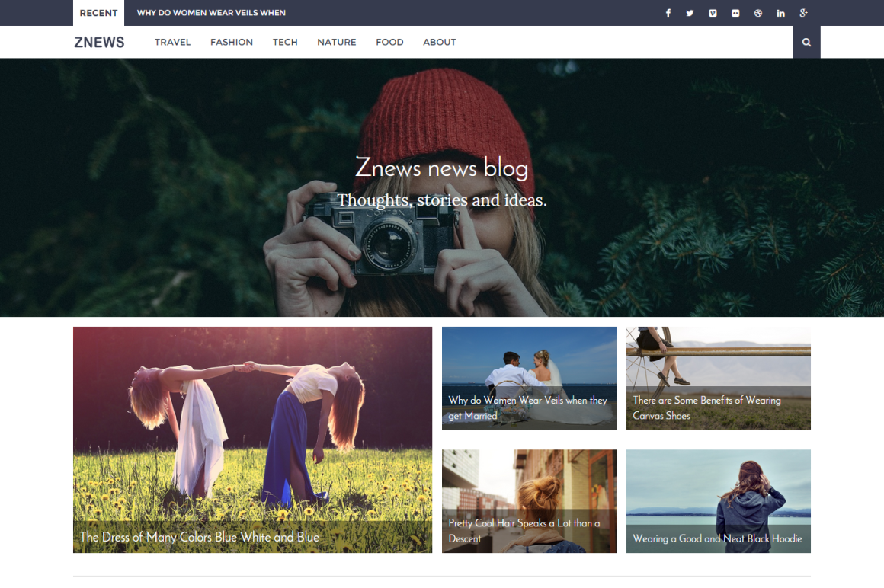Click the LinkedIn icon
The width and height of the screenshot is (884, 588).
[x=780, y=13]
